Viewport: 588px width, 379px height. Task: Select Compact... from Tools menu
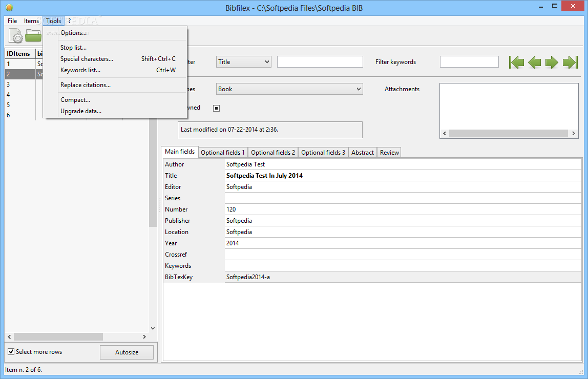click(x=115, y=100)
